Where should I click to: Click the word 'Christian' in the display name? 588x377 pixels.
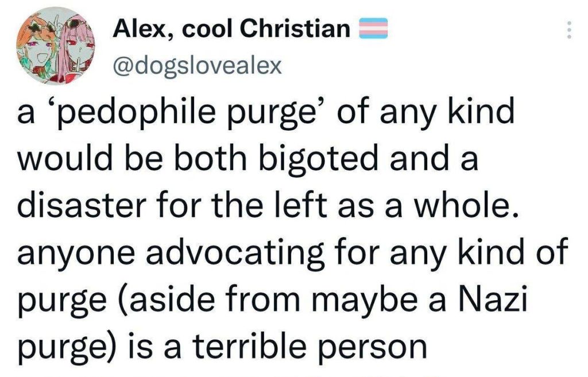point(295,29)
